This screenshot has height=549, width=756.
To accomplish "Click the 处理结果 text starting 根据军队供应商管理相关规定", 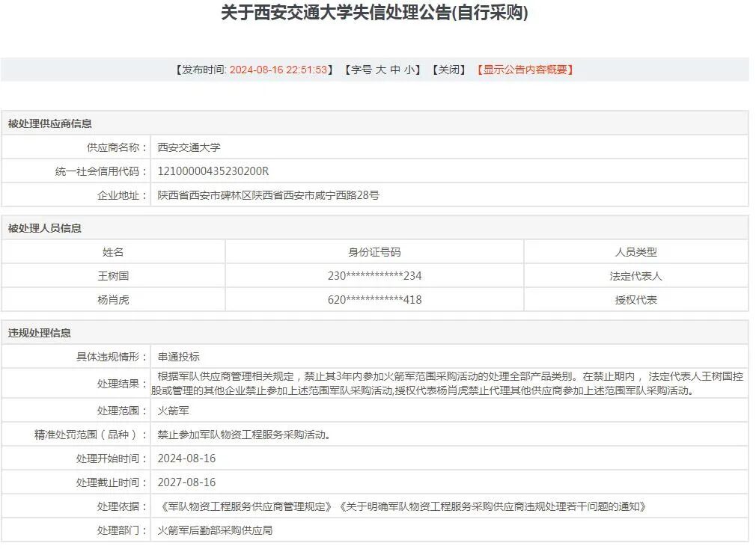I will point(447,384).
